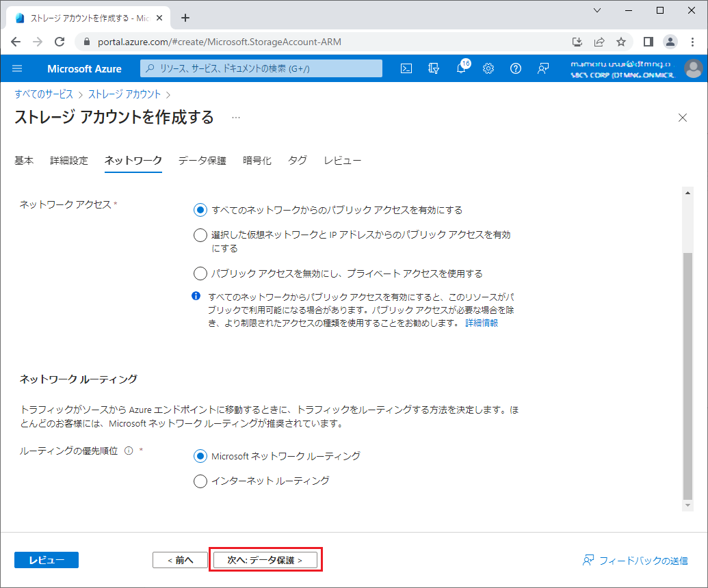
Task: Close the ストレージ アカウントを作成する browser tab
Action: tap(159, 18)
